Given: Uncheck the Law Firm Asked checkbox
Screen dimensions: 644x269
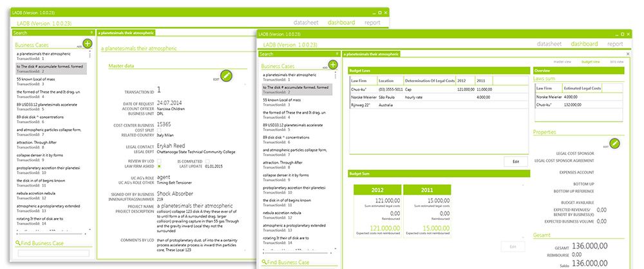Looking at the screenshot, I should coord(158,166).
